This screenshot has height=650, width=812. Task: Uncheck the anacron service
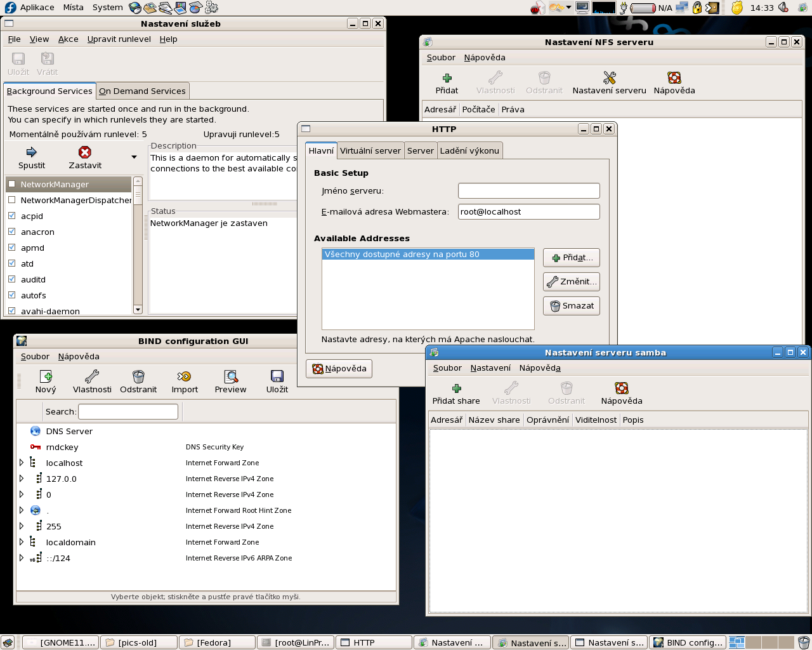(x=11, y=232)
